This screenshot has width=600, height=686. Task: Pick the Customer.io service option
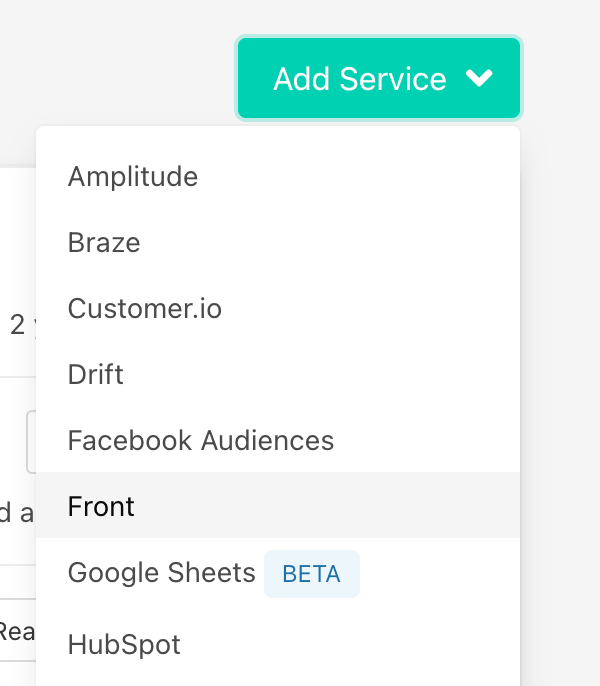coord(145,309)
